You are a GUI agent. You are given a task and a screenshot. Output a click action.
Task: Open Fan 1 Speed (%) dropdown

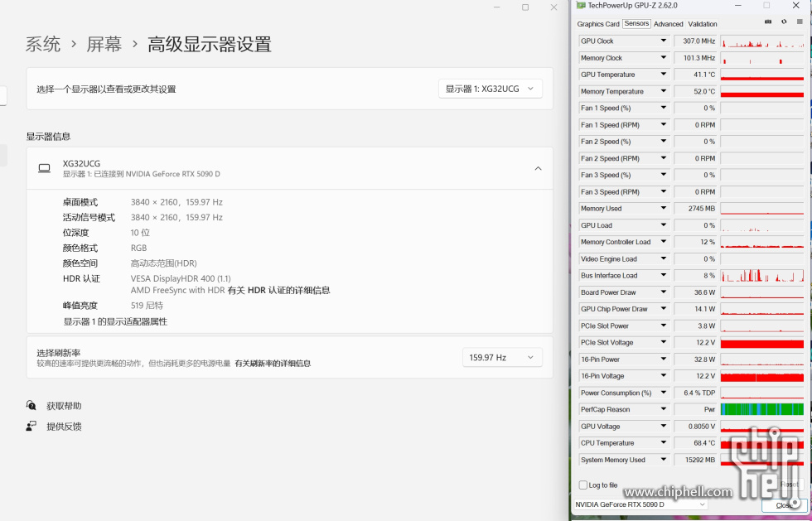coord(663,108)
